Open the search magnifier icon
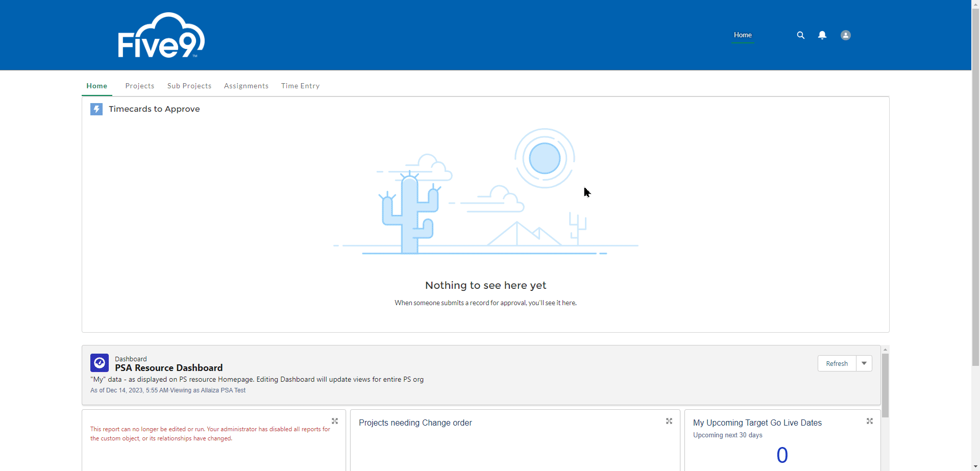The width and height of the screenshot is (980, 471). click(801, 35)
